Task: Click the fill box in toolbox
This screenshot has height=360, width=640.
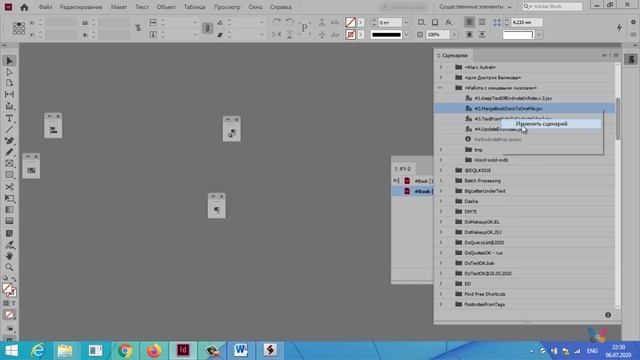Action: coord(7,288)
